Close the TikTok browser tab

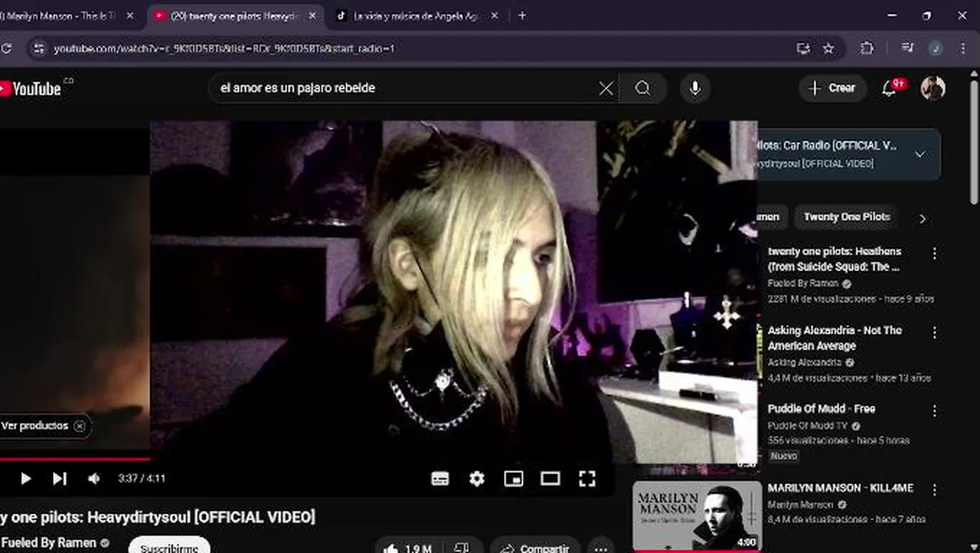point(493,15)
